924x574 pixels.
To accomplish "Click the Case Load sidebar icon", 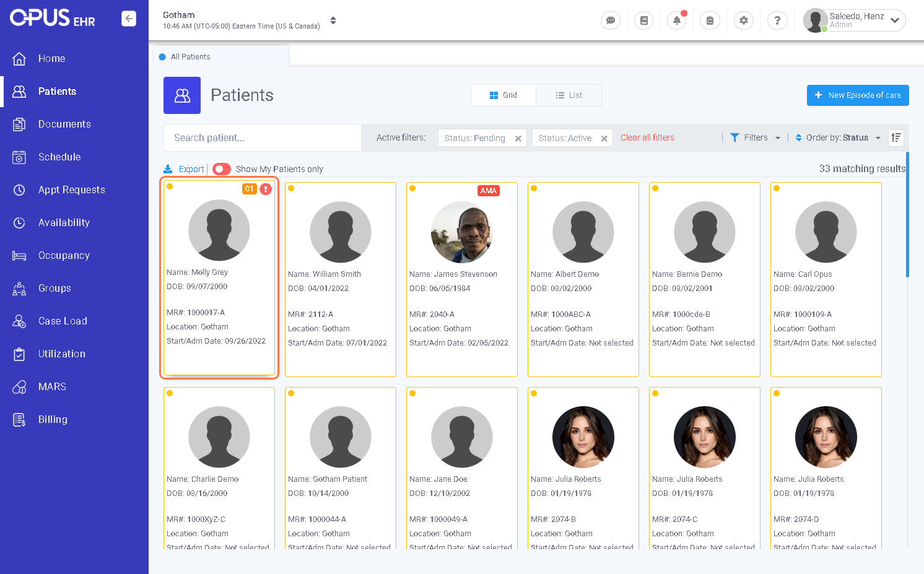I will tap(19, 321).
